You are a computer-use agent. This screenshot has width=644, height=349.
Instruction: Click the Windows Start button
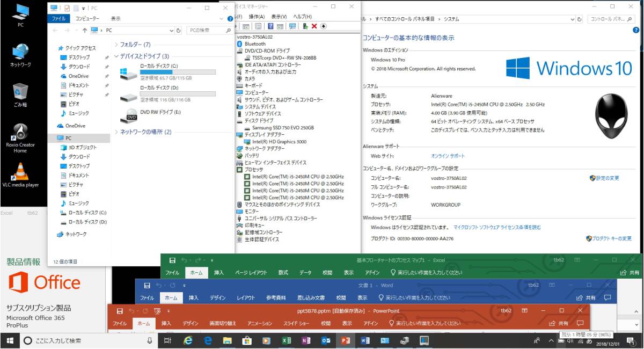coord(10,340)
